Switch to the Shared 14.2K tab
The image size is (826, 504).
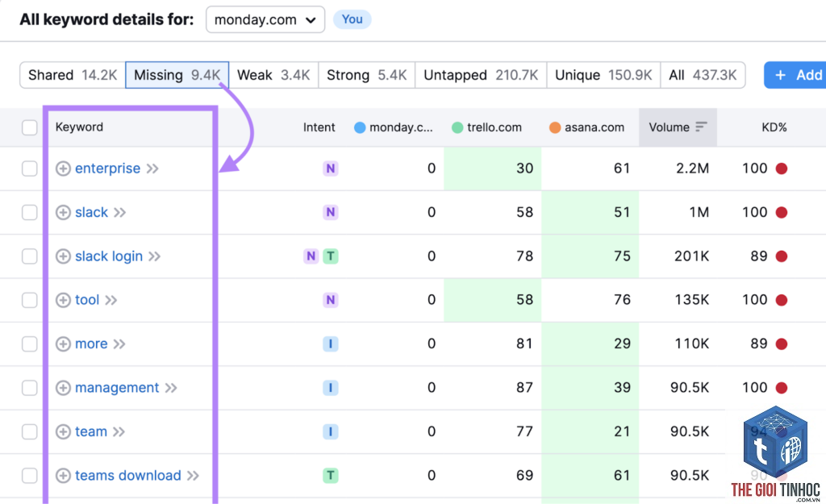(73, 75)
